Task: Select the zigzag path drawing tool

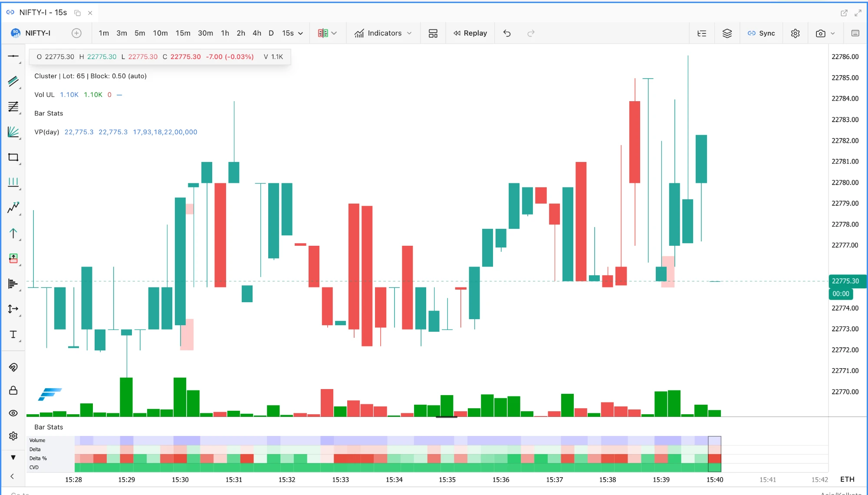Action: point(13,208)
